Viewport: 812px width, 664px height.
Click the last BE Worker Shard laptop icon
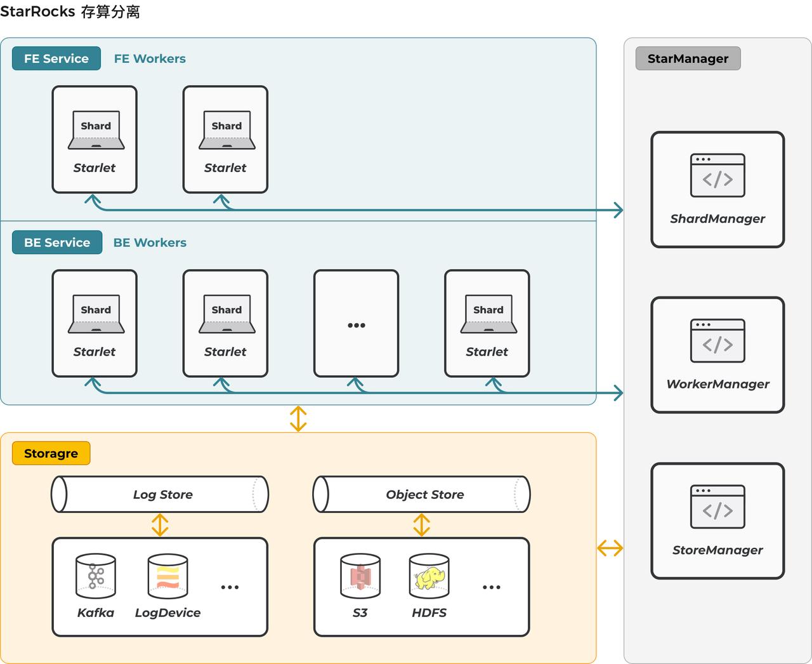coord(488,314)
